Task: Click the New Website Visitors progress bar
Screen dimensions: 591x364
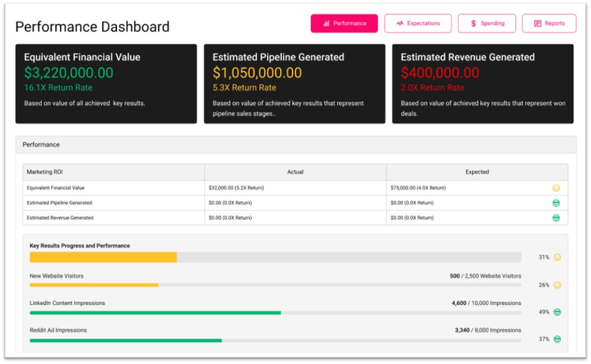Action: pyautogui.click(x=275, y=285)
